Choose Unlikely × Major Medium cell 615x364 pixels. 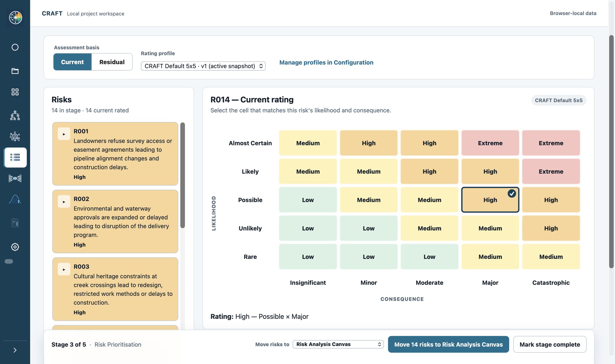pos(490,228)
